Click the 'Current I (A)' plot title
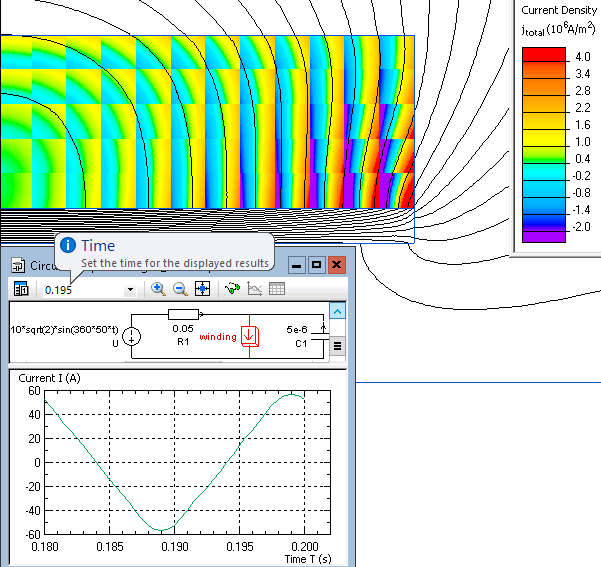The height and width of the screenshot is (567, 601). [x=49, y=378]
